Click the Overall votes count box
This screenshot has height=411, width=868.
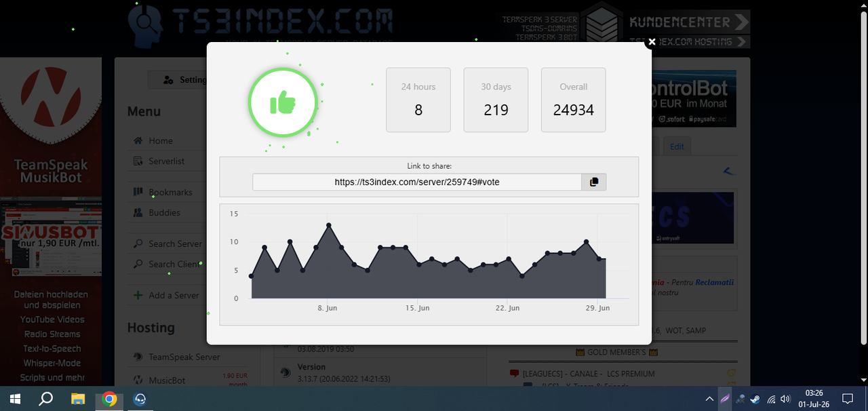point(573,100)
